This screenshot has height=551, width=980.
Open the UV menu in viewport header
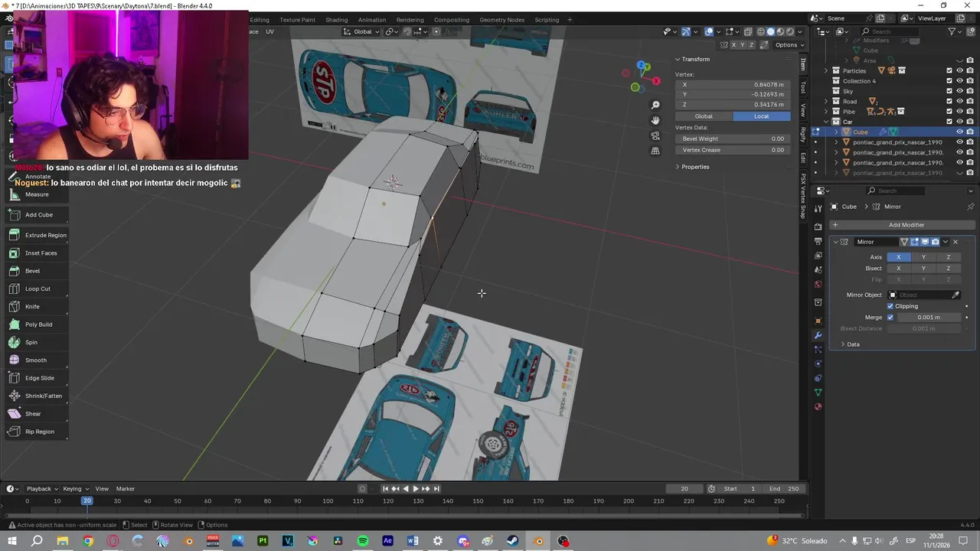click(269, 31)
